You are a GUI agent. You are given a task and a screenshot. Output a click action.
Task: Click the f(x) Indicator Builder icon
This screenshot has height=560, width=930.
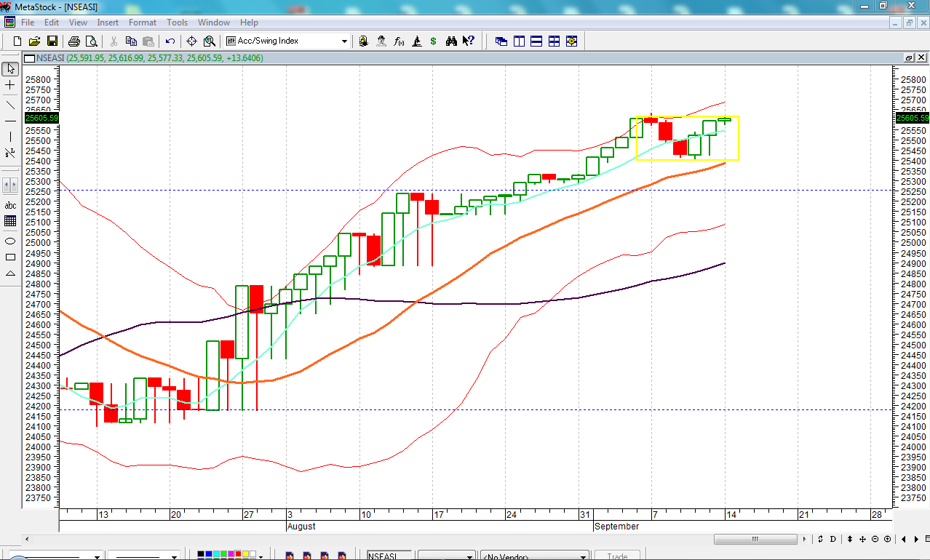pos(399,41)
